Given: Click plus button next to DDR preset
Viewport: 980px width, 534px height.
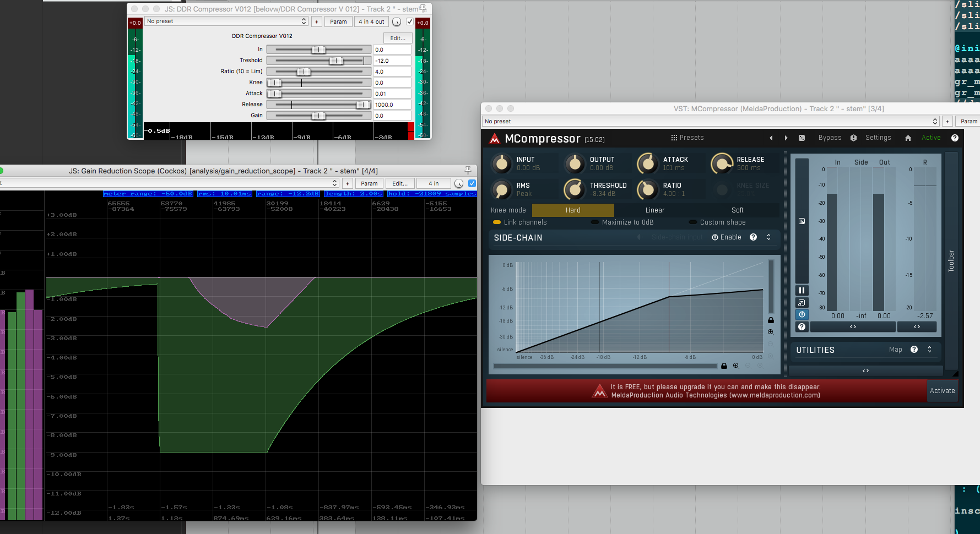Looking at the screenshot, I should [316, 21].
